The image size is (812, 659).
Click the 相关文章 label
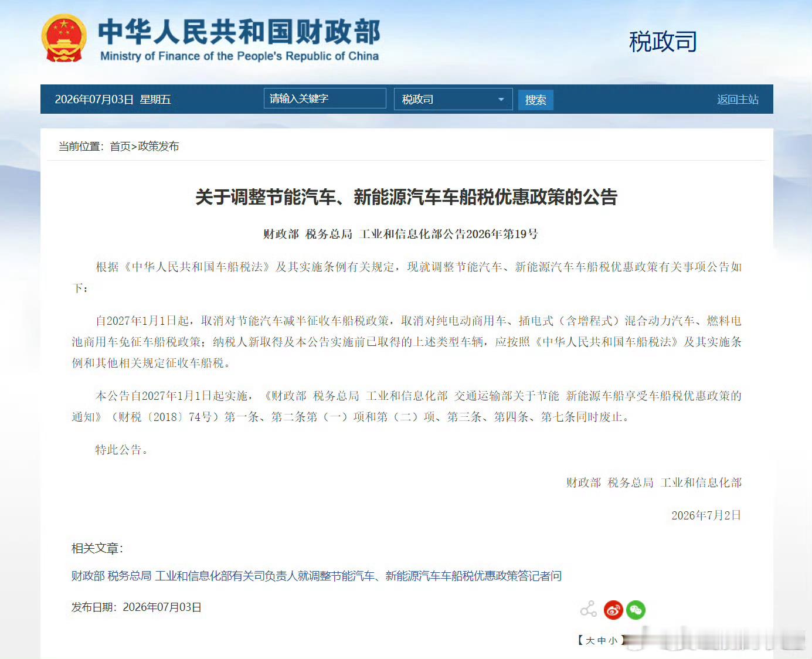click(97, 548)
